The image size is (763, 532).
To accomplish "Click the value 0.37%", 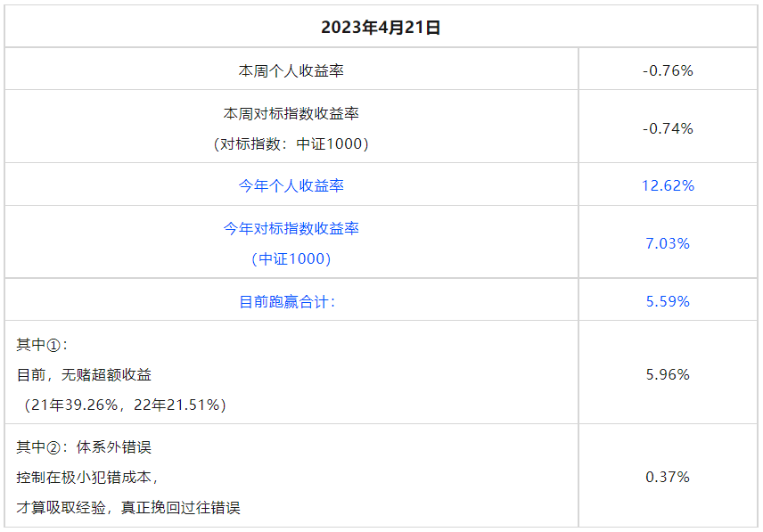I will point(668,477).
